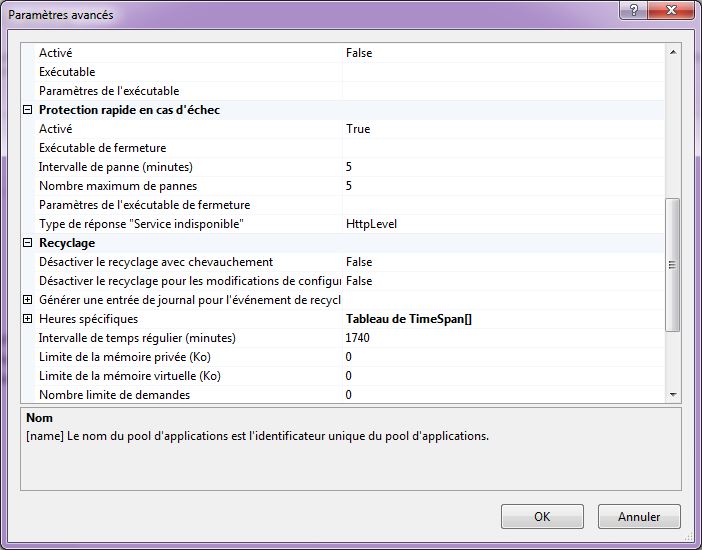702x550 pixels.
Task: Select the Exécutable property row
Action: (349, 72)
